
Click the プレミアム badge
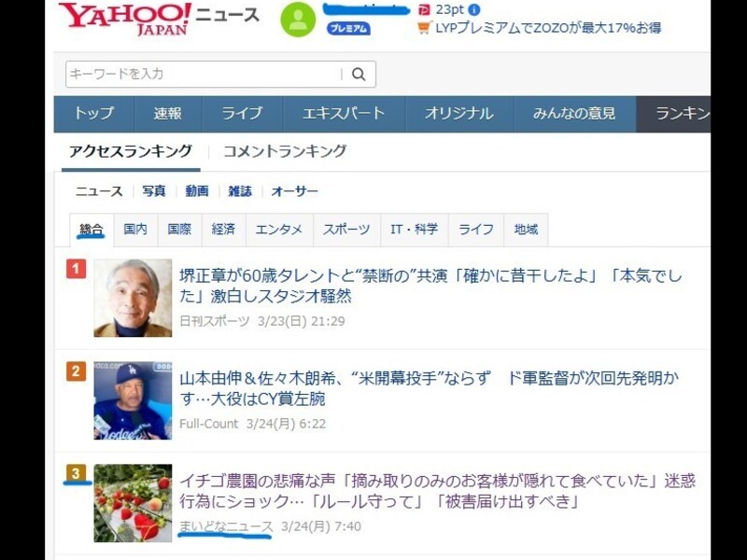pyautogui.click(x=348, y=29)
